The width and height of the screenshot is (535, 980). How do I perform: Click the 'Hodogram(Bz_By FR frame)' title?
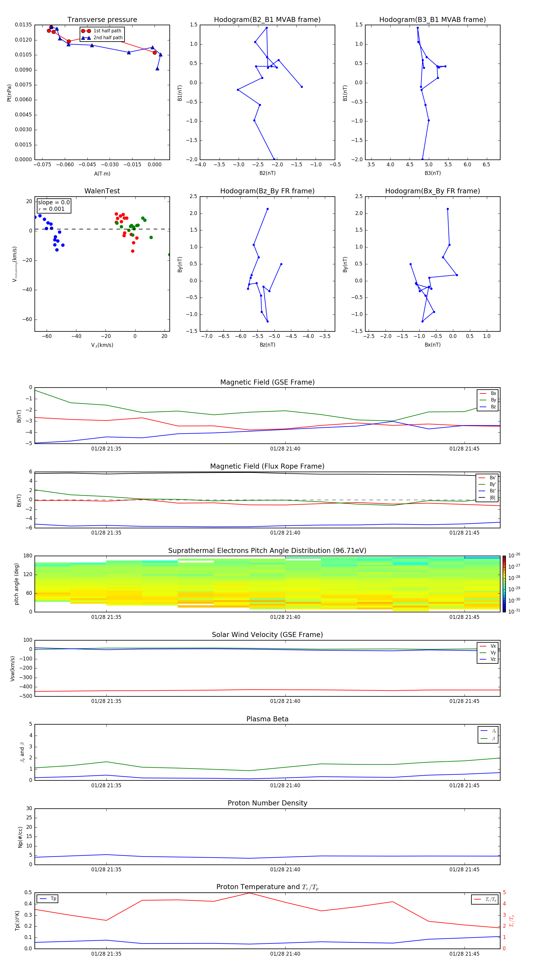[x=267, y=191]
